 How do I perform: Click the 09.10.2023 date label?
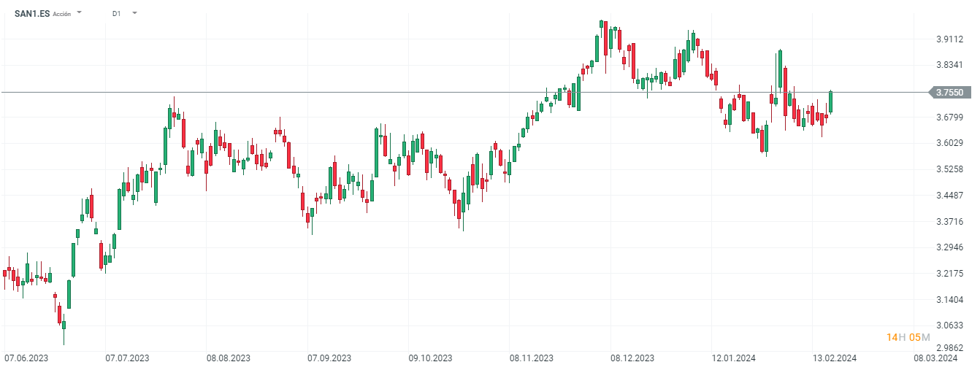click(x=431, y=358)
